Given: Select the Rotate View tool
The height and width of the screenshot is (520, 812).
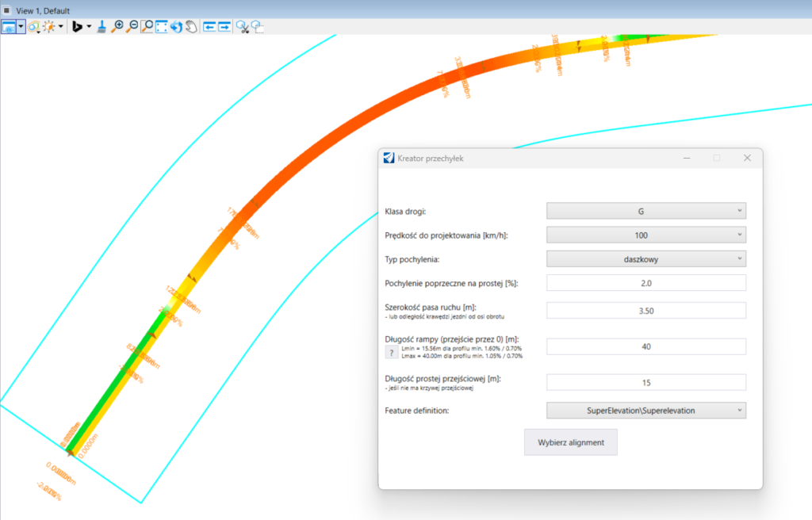Looking at the screenshot, I should (176, 26).
